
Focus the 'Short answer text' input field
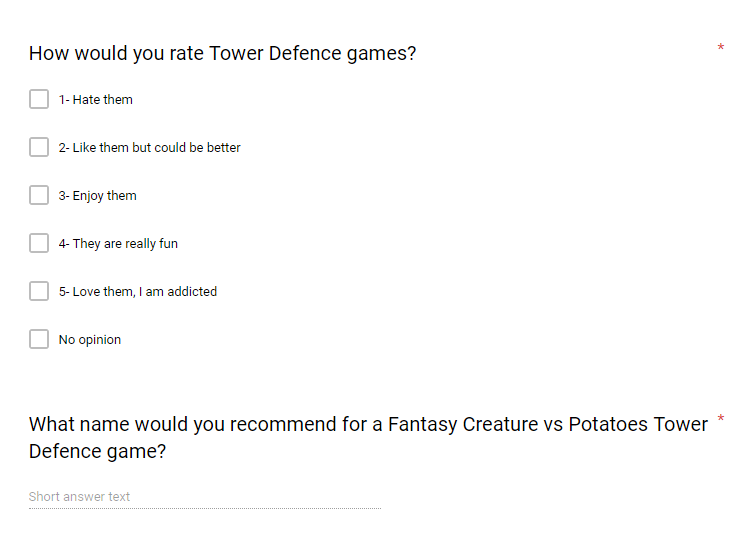pyautogui.click(x=205, y=497)
